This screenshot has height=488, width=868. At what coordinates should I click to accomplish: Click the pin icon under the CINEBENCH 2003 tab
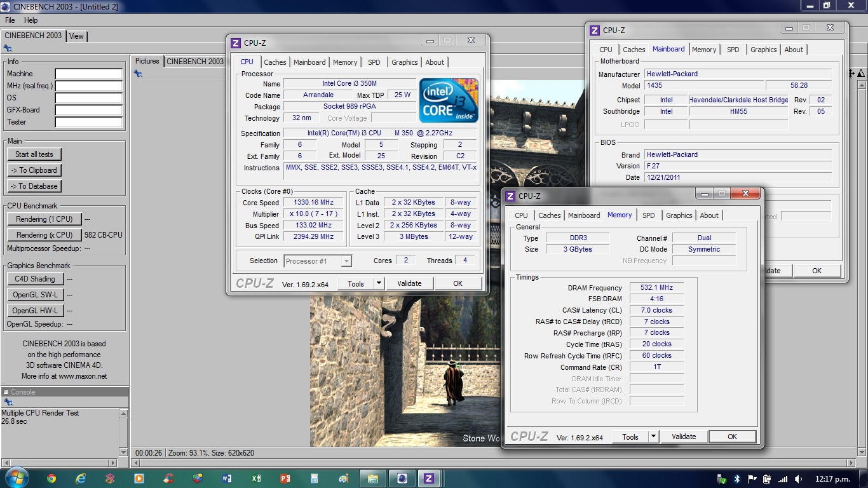coord(8,48)
